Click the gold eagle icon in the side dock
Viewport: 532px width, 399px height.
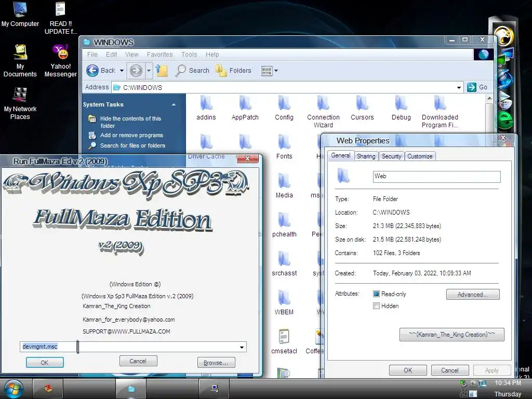pyautogui.click(x=503, y=36)
